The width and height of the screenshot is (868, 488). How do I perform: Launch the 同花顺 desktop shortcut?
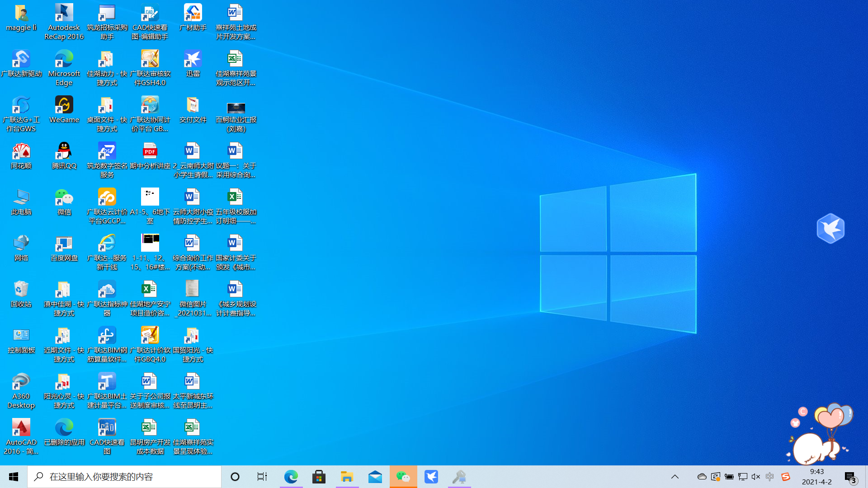coord(21,156)
